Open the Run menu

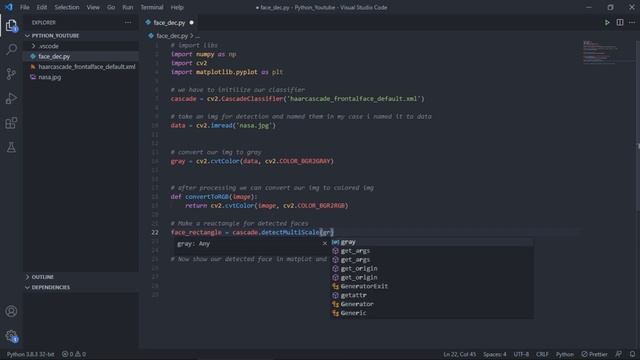[128, 7]
